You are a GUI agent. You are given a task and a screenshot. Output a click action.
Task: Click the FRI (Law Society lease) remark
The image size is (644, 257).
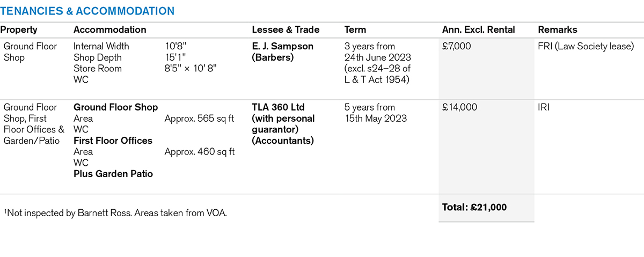pos(586,47)
